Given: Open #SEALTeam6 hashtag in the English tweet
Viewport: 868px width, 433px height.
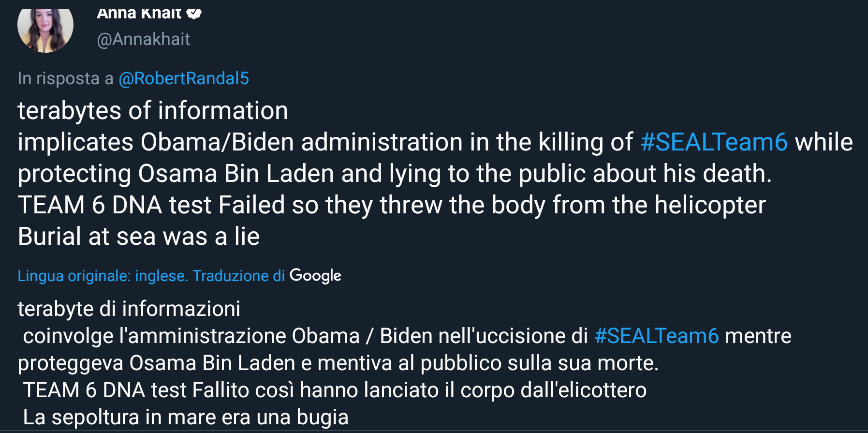Looking at the screenshot, I should point(714,142).
